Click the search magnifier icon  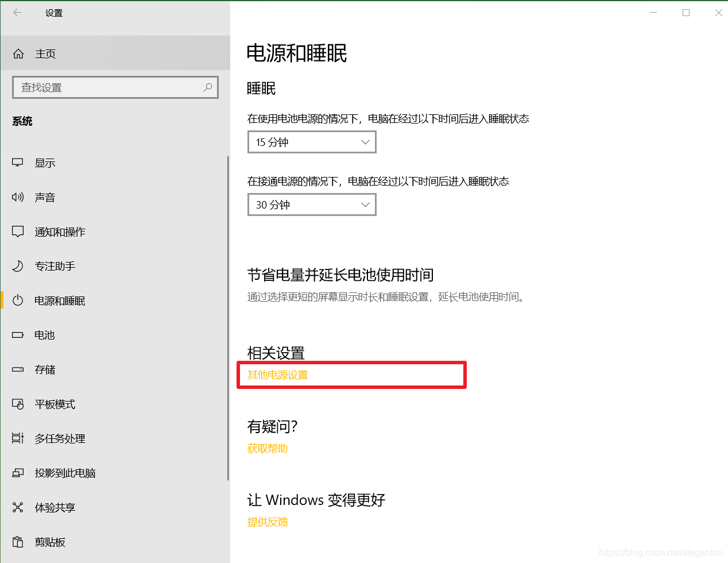[208, 87]
